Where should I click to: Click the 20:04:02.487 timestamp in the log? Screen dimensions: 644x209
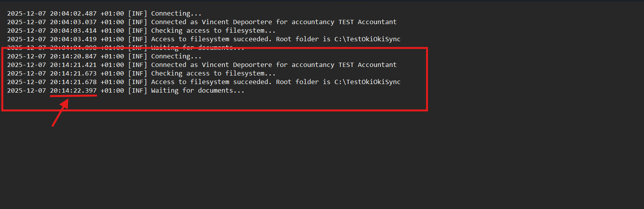(73, 14)
